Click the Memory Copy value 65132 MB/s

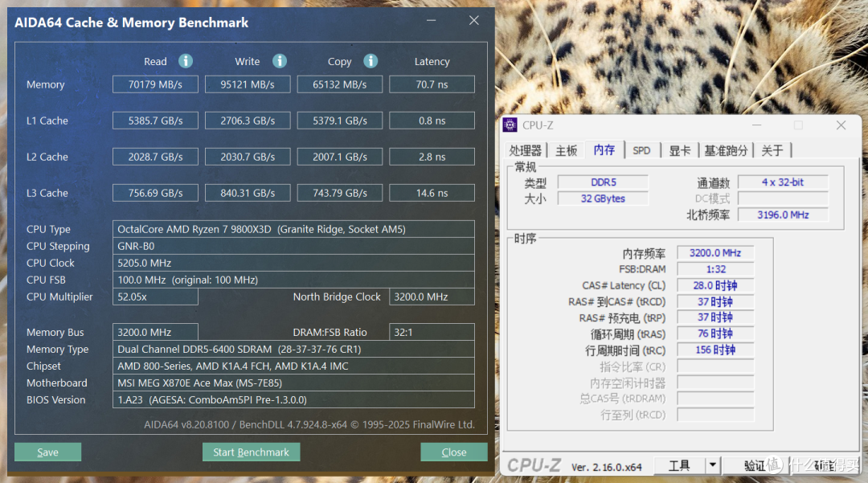[x=340, y=84]
